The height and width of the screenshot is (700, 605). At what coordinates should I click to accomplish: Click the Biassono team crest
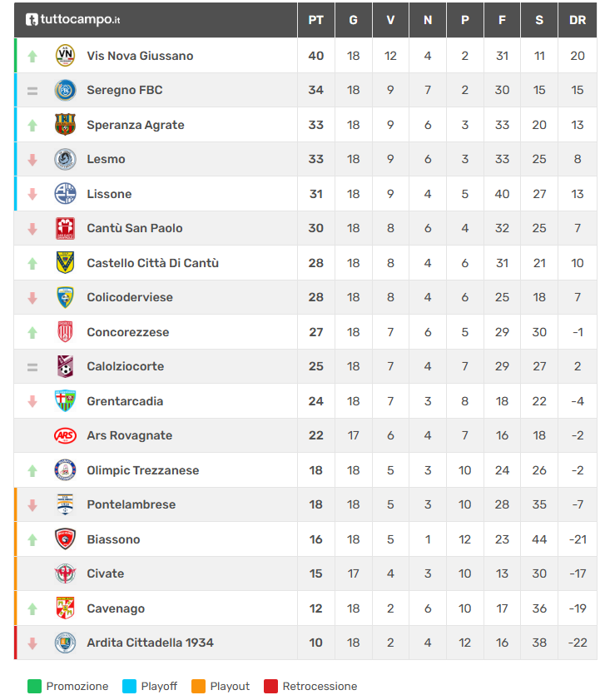coord(65,539)
